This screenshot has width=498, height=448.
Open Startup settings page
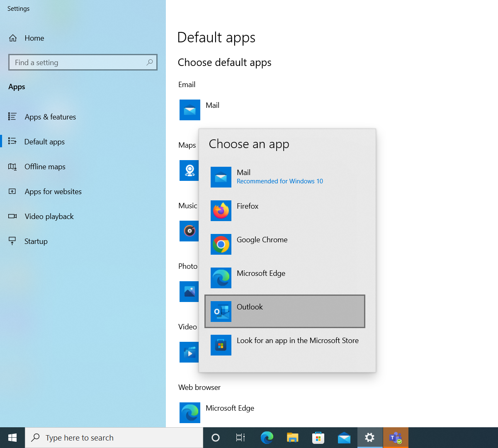tap(83, 241)
